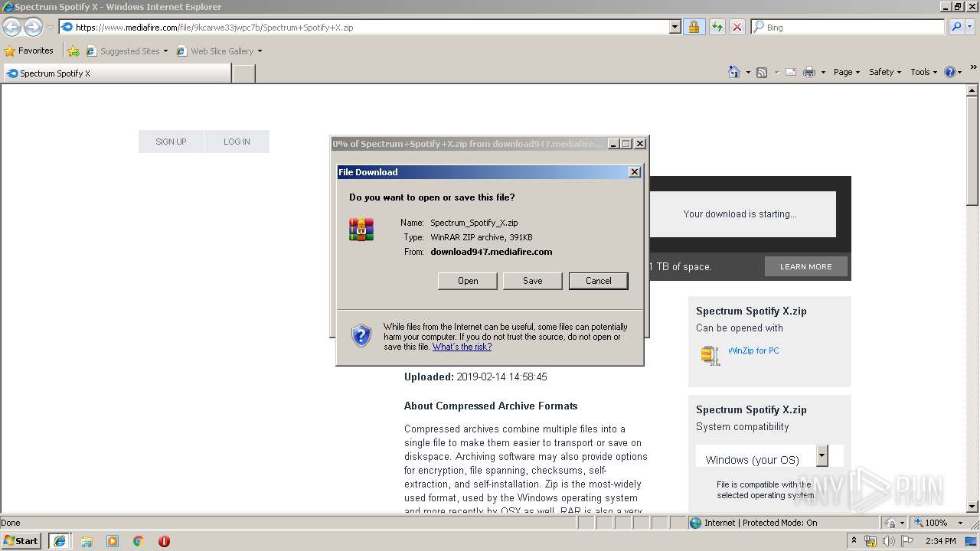The height and width of the screenshot is (551, 980).
Task: Click the security shield icon in dialog
Action: 361,335
